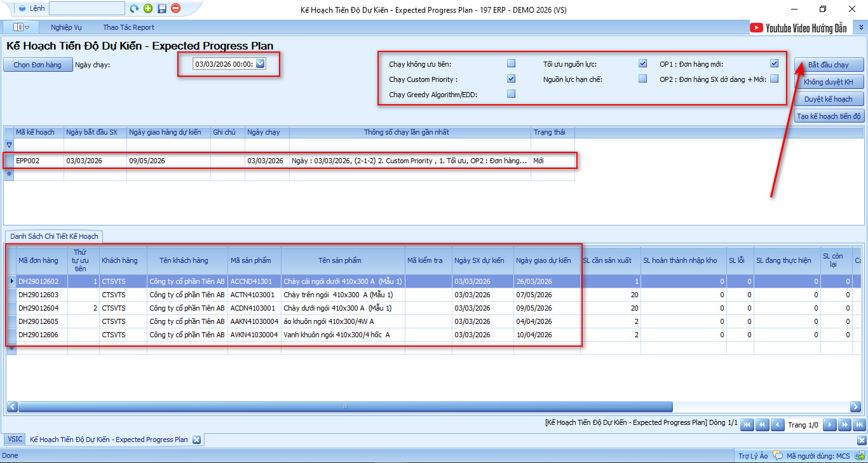Click the green add-new icon

[148, 8]
